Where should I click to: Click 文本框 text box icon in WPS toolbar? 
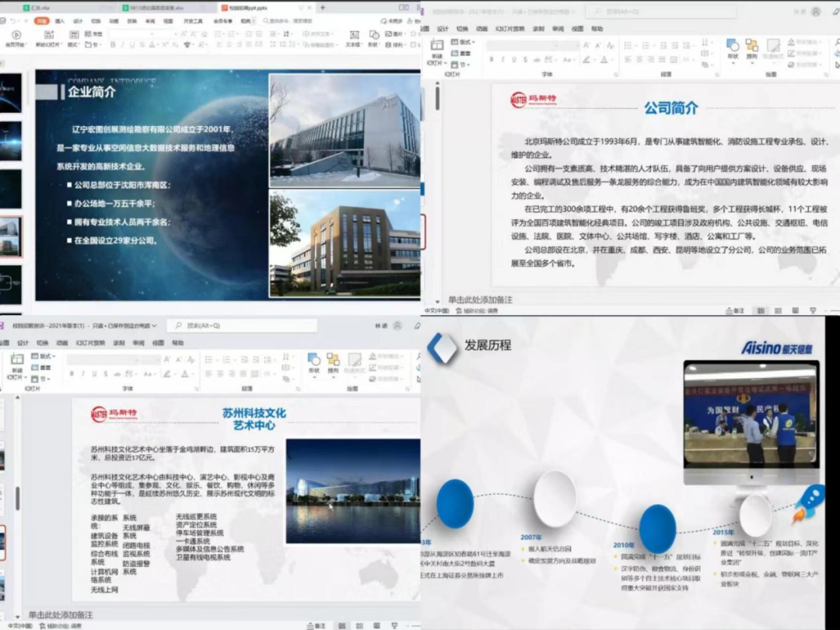[354, 34]
